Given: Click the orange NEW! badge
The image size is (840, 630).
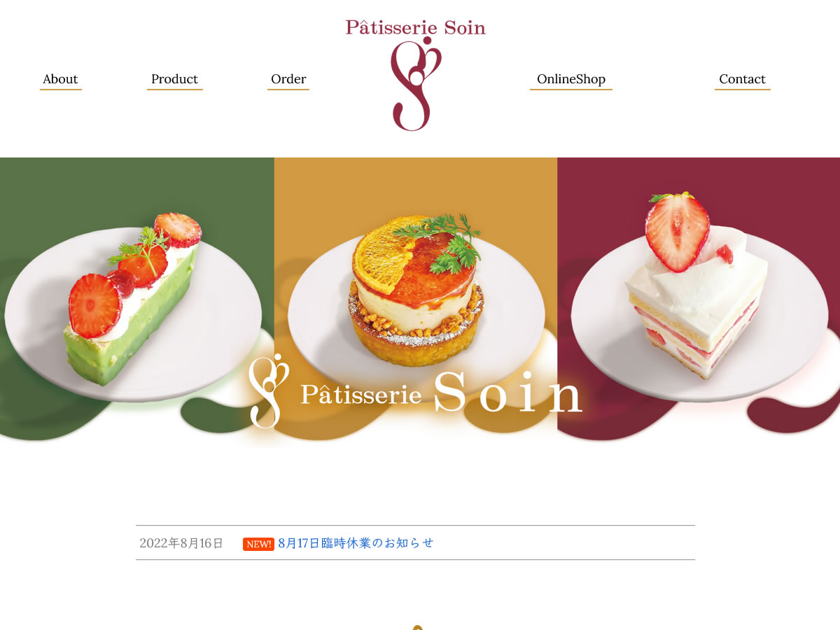Looking at the screenshot, I should point(258,544).
